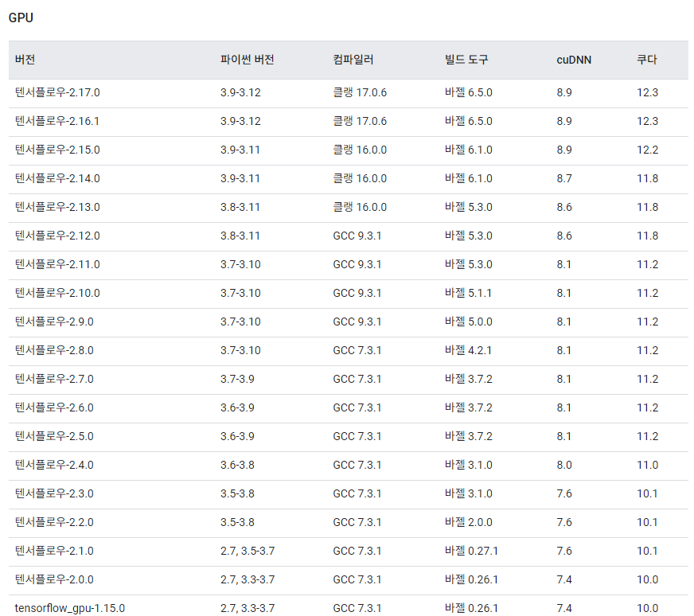Click 클랭 17.0.6 in the 2.16.1 row
This screenshot has width=694, height=616.
coord(360,121)
